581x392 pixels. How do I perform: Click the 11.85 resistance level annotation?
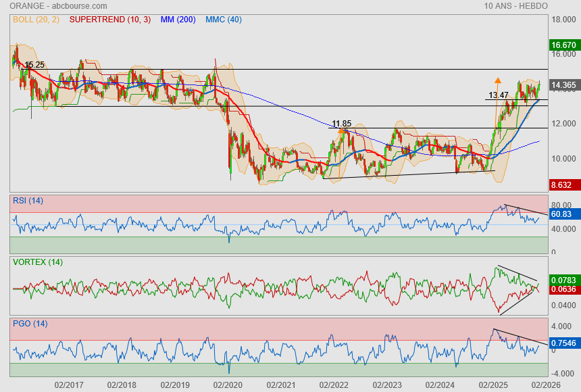click(x=341, y=124)
